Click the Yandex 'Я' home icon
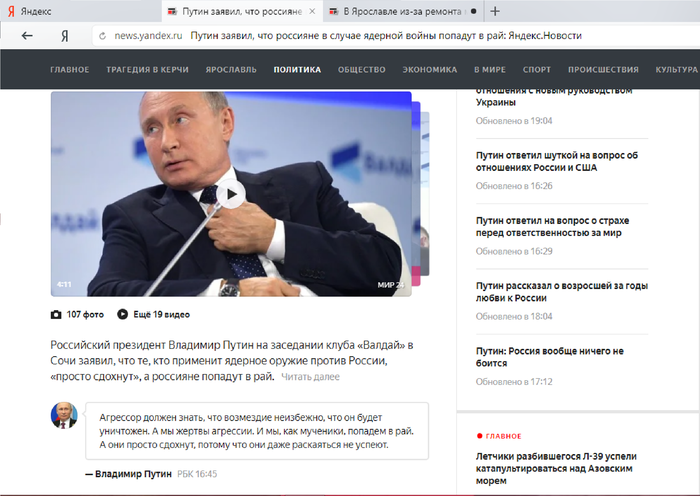700x496 pixels. pyautogui.click(x=64, y=35)
